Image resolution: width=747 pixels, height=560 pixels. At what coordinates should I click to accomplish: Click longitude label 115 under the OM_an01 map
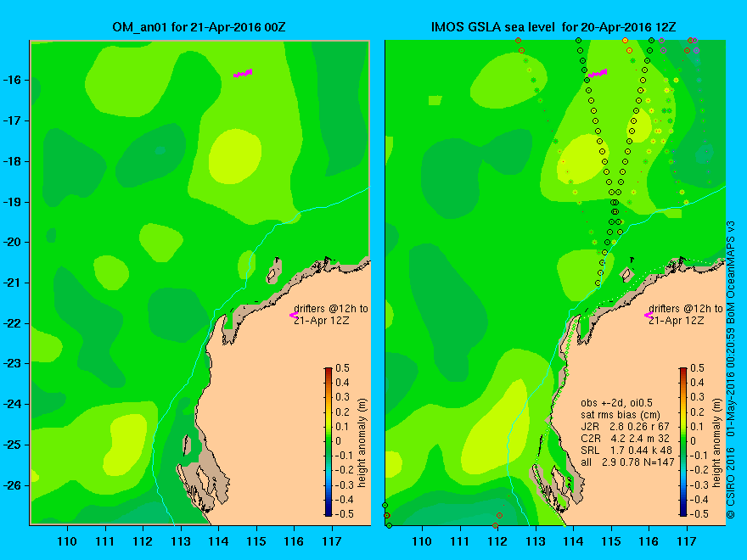point(256,541)
